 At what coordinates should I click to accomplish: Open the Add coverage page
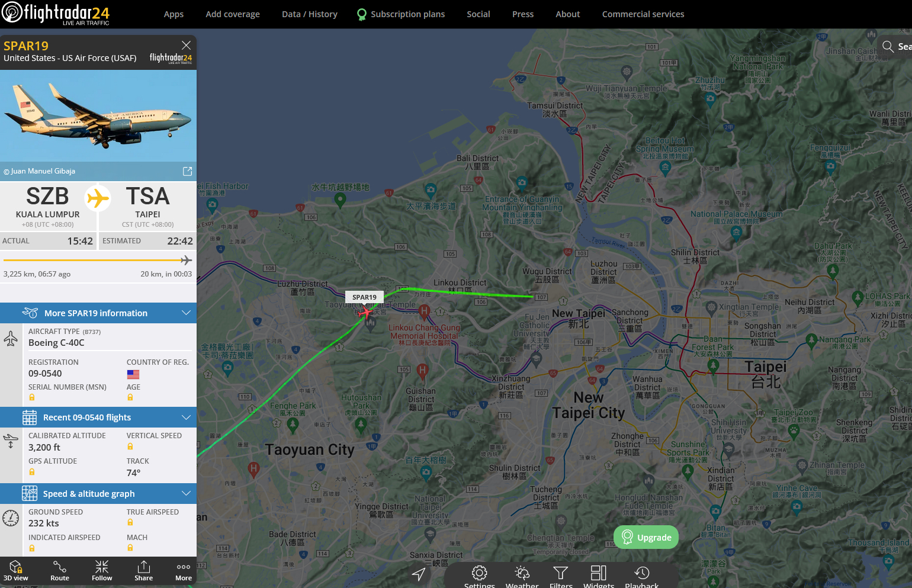click(233, 14)
